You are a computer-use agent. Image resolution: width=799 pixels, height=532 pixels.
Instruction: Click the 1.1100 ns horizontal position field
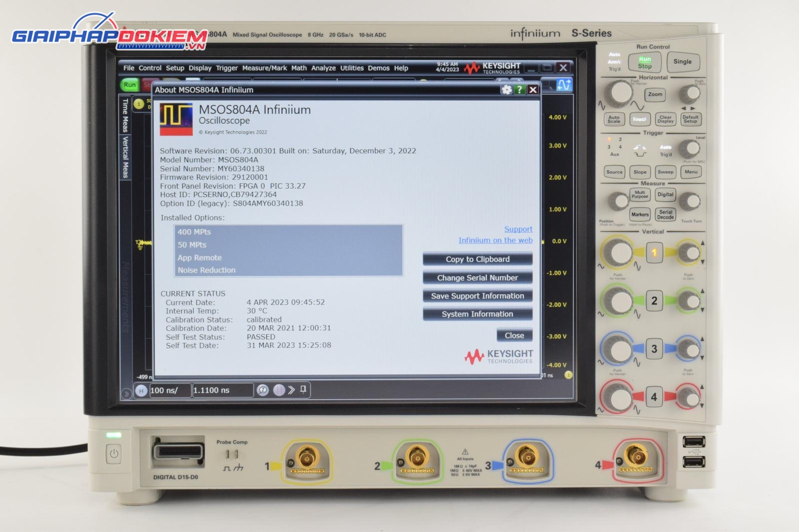click(x=223, y=390)
